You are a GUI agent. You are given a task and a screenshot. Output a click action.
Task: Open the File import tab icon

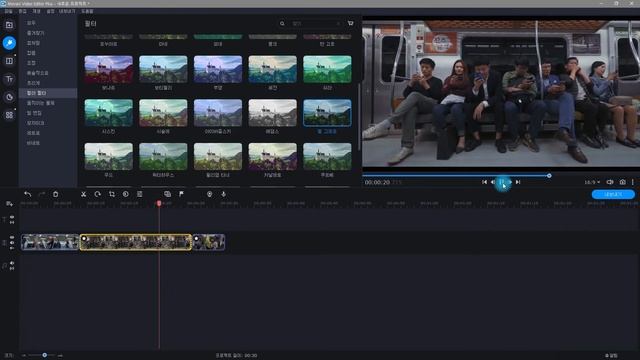[9, 25]
